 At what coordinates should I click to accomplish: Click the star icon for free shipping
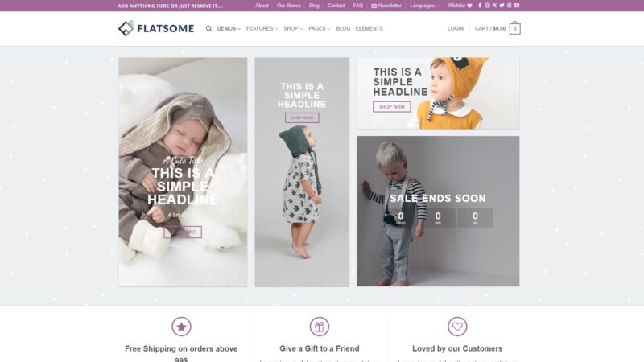tap(182, 327)
